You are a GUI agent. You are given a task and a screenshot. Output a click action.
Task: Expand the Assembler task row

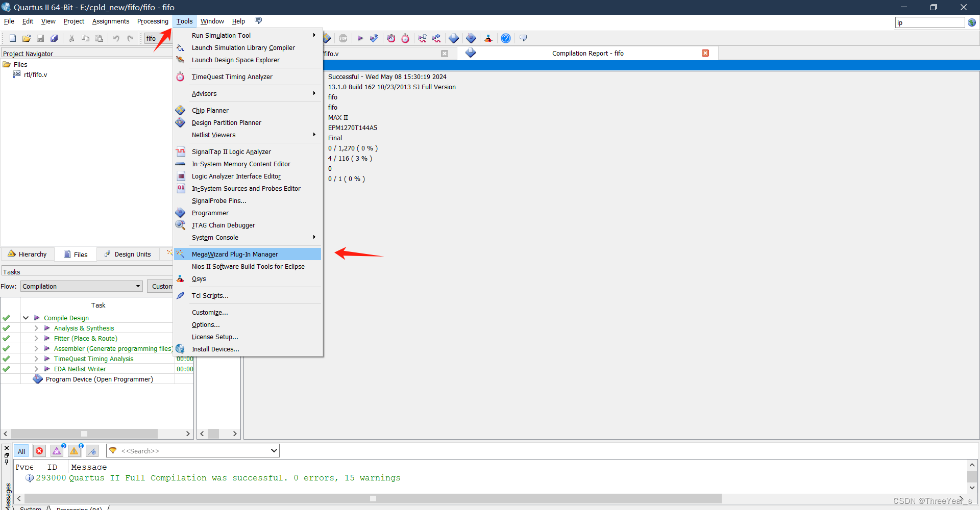point(36,348)
